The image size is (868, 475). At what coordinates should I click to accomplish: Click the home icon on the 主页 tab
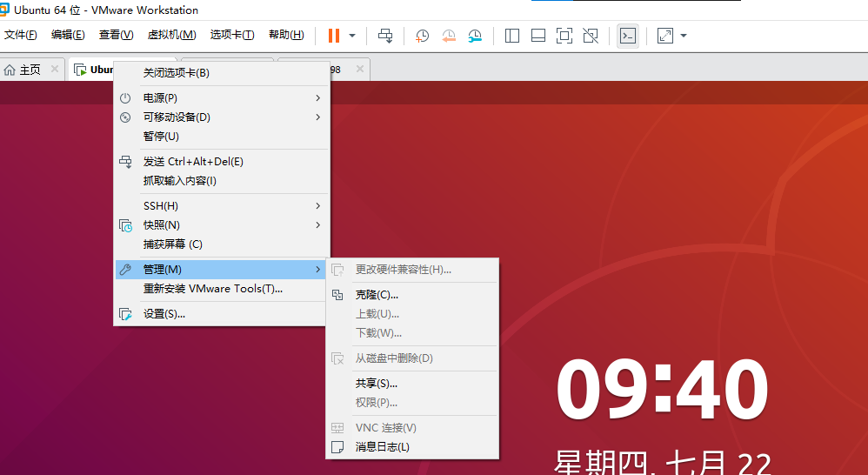[10, 70]
